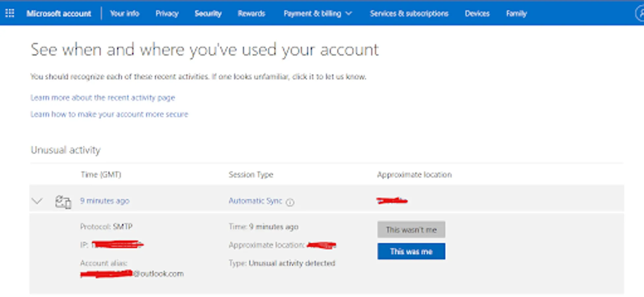Click Learn how to make account more secure

(x=109, y=114)
